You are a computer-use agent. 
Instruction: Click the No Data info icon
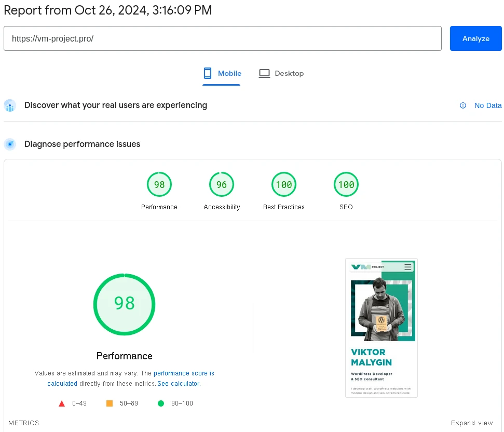pos(463,105)
